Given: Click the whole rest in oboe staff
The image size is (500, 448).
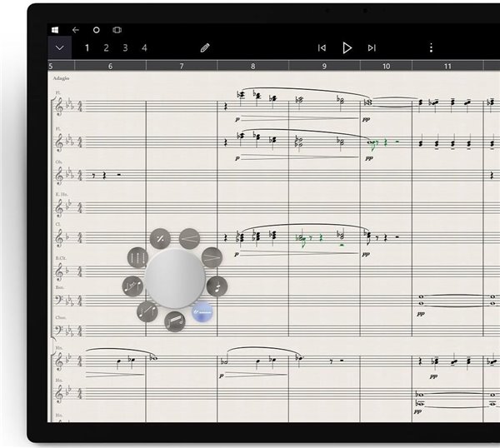Looking at the screenshot, I should 119,175.
